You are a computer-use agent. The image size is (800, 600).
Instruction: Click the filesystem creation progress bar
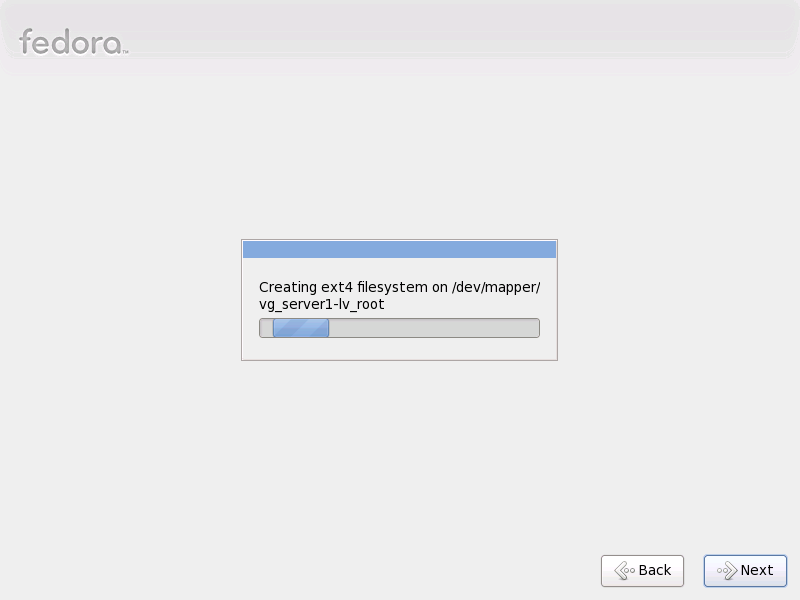click(399, 328)
